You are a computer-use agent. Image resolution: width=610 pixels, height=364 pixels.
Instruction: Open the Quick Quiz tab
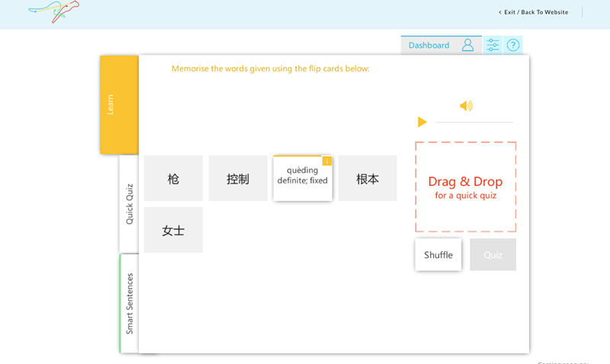point(129,203)
